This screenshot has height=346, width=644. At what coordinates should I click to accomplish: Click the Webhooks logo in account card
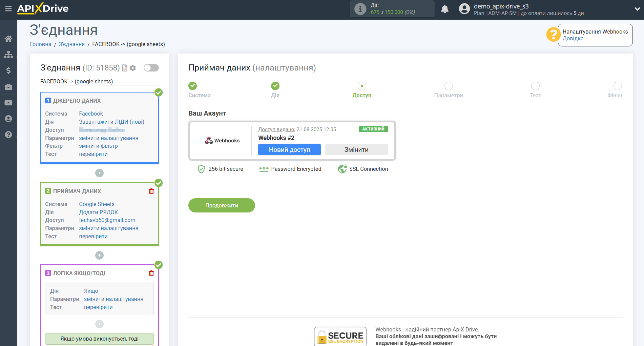point(222,141)
